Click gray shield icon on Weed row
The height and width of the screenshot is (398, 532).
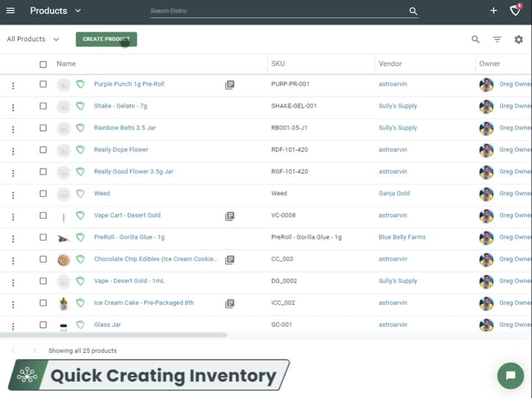click(80, 193)
